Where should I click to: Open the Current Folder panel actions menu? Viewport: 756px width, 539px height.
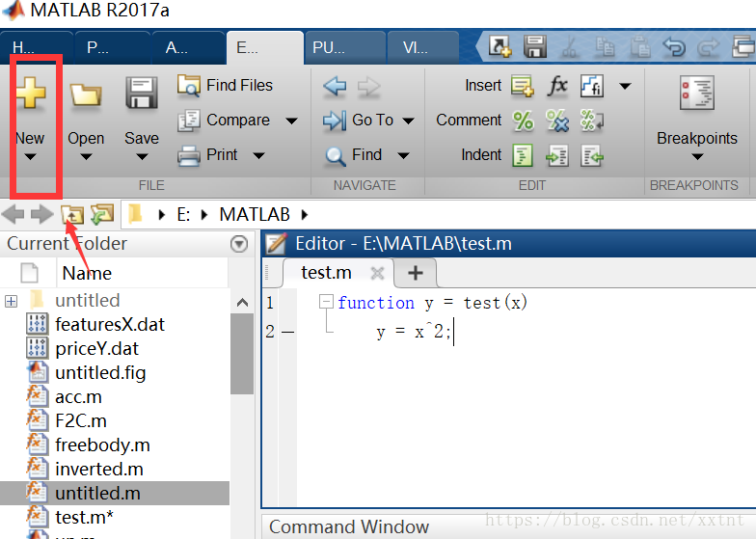[239, 244]
